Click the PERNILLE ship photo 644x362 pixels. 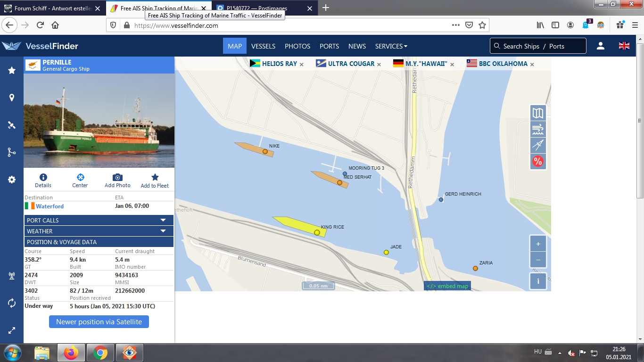[x=99, y=121]
